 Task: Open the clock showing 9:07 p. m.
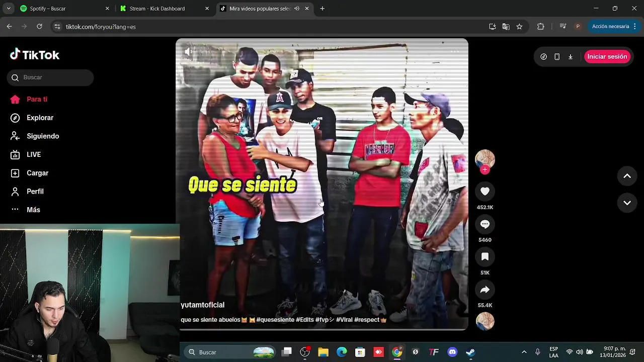click(613, 352)
